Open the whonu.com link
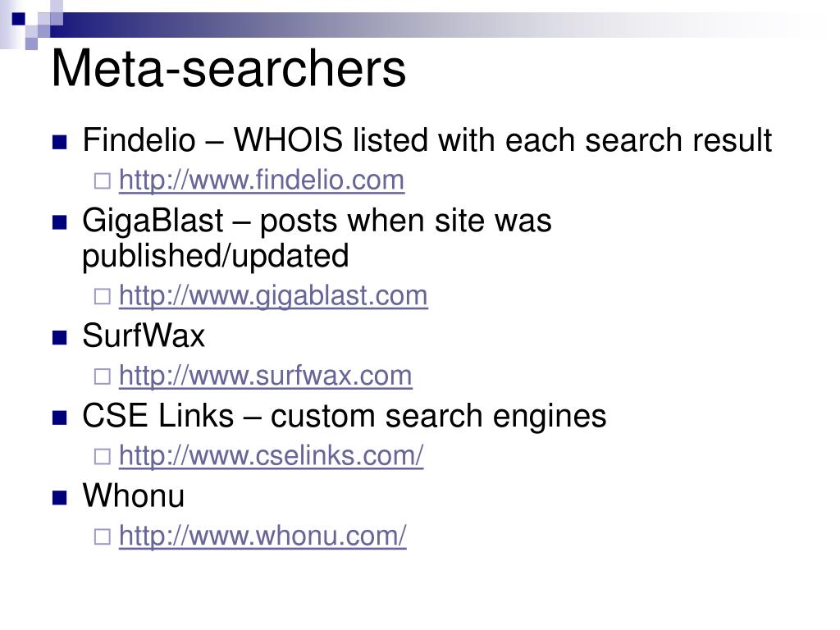 coord(262,536)
